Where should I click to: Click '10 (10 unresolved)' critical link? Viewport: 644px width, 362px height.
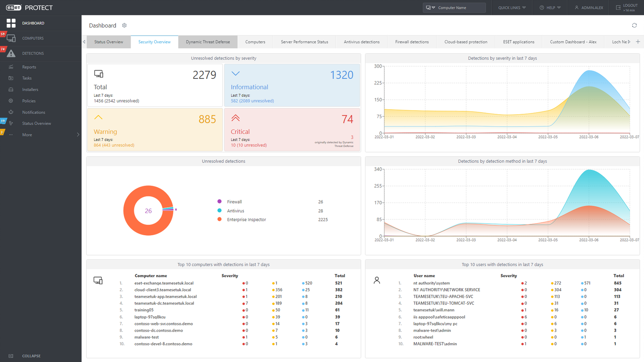tap(249, 145)
